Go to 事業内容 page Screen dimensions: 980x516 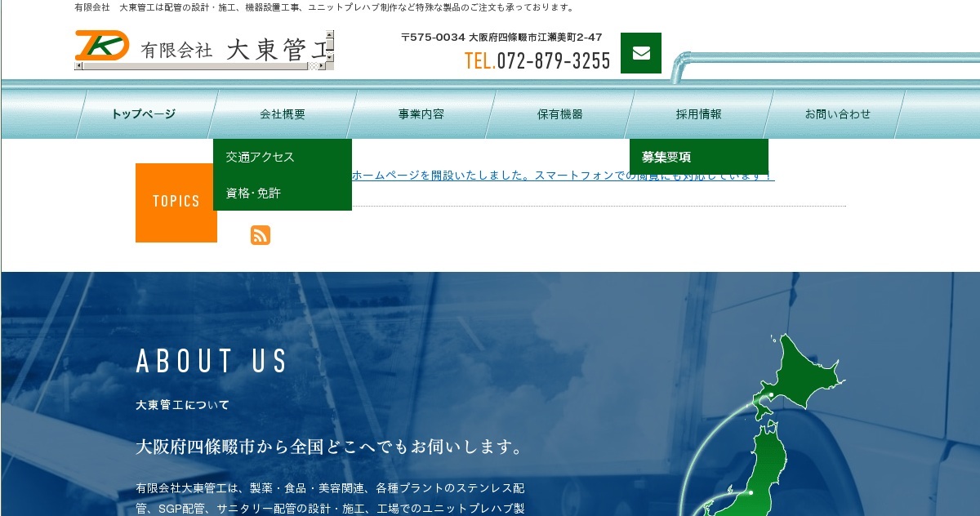(x=421, y=114)
